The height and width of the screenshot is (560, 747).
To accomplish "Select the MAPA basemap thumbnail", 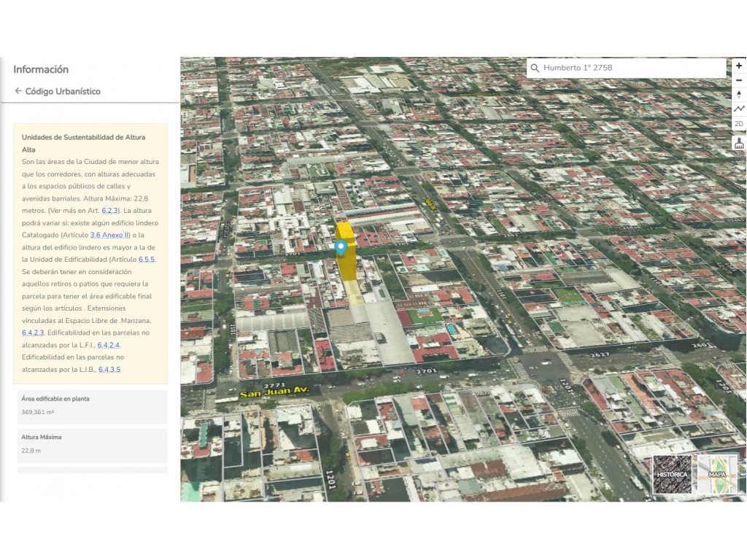I will point(717,474).
